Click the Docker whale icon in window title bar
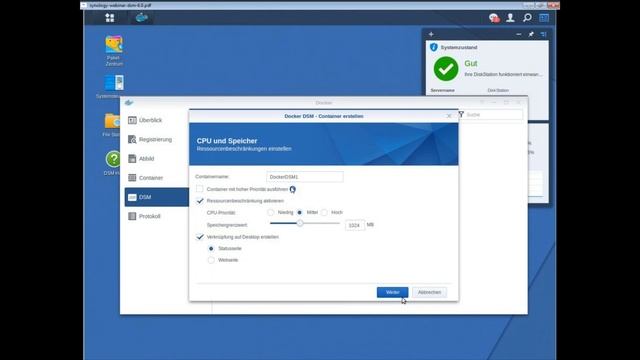The width and height of the screenshot is (640, 360). [129, 102]
